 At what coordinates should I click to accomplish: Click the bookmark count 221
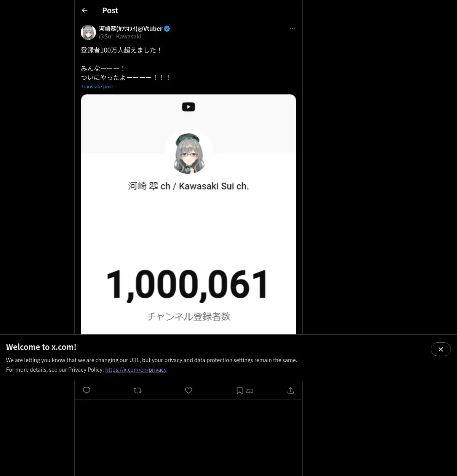[x=249, y=391]
